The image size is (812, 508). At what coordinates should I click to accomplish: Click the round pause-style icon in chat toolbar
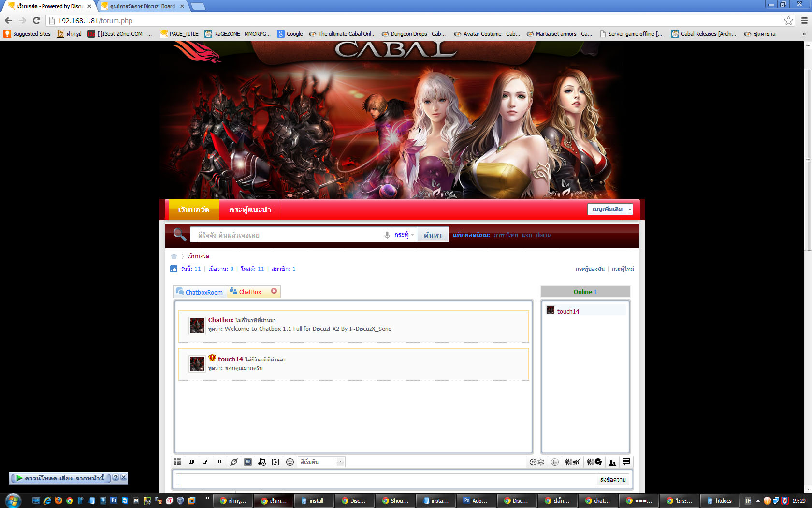555,462
